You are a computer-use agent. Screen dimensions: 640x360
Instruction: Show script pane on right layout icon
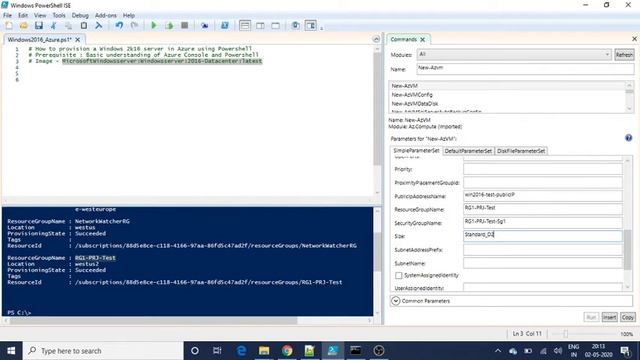(260, 26)
